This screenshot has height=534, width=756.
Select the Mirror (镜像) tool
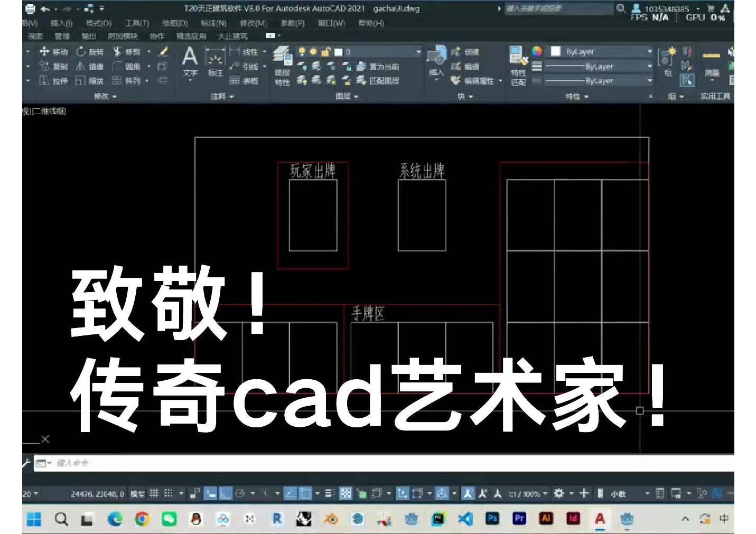90,67
